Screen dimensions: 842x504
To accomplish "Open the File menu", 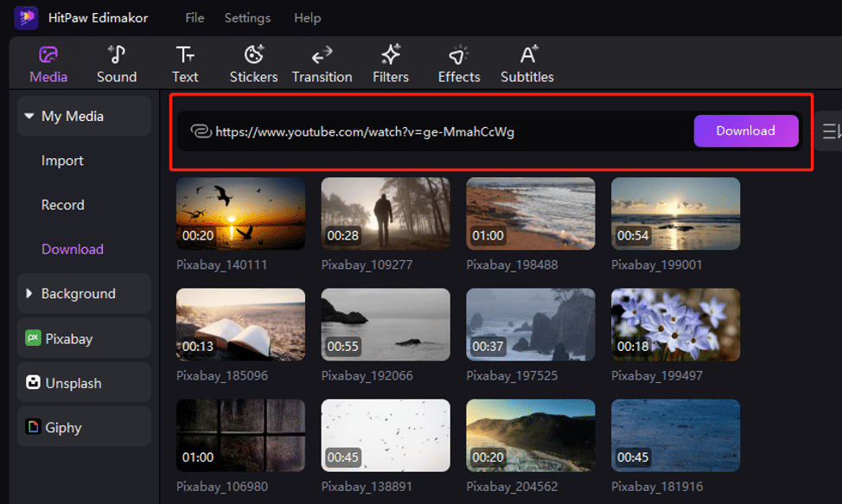I will 195,17.
